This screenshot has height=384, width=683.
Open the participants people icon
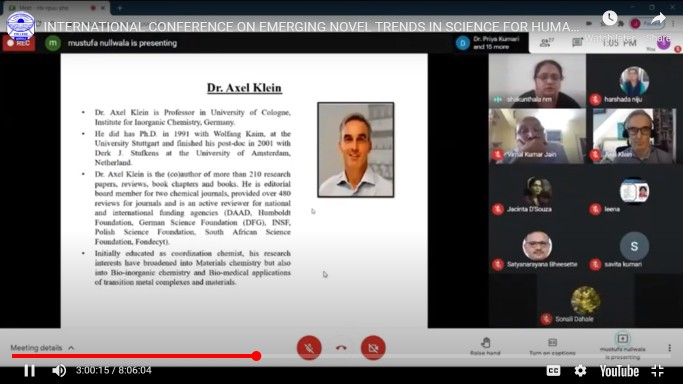(x=546, y=42)
